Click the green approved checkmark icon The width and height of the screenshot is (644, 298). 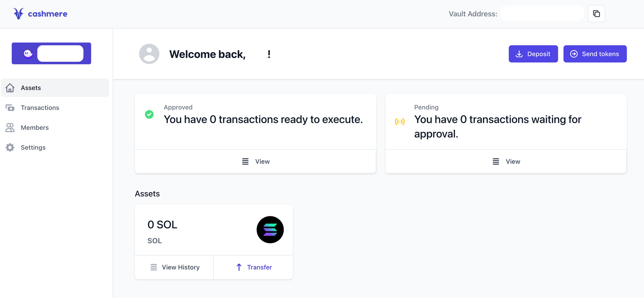coord(149,114)
